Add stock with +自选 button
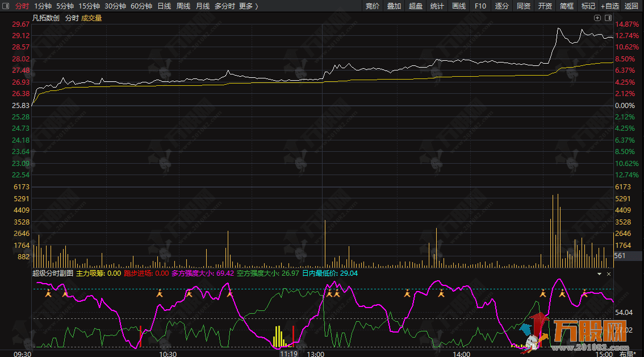644x357 pixels. click(x=610, y=6)
